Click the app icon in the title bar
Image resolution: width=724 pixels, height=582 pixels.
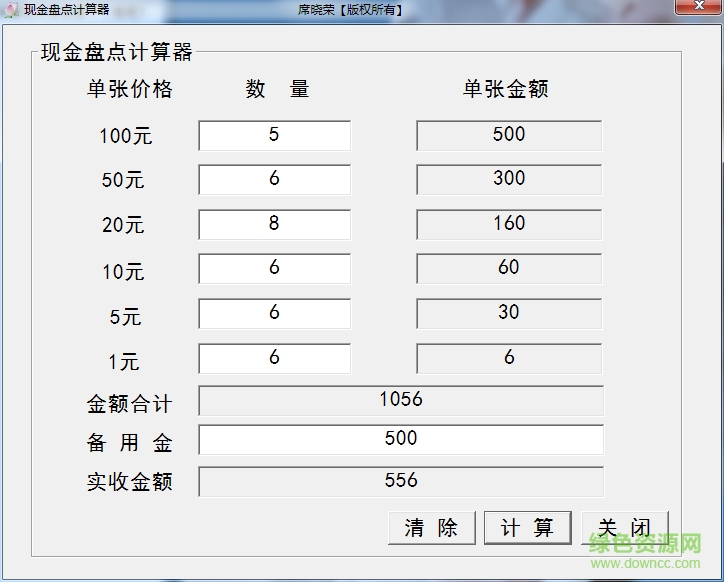coord(11,10)
